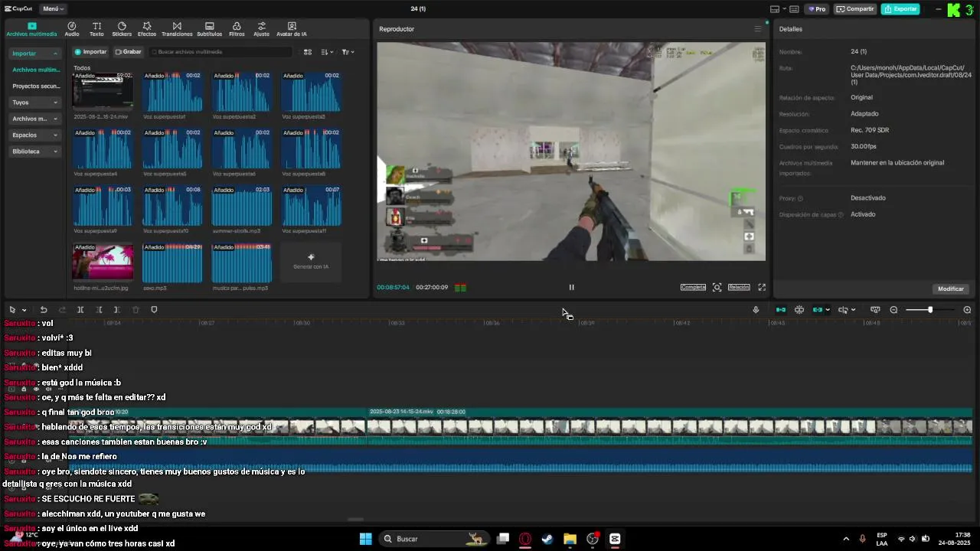This screenshot has width=980, height=551.
Task: Toggle auto snapping in timeline
Action: 799,310
